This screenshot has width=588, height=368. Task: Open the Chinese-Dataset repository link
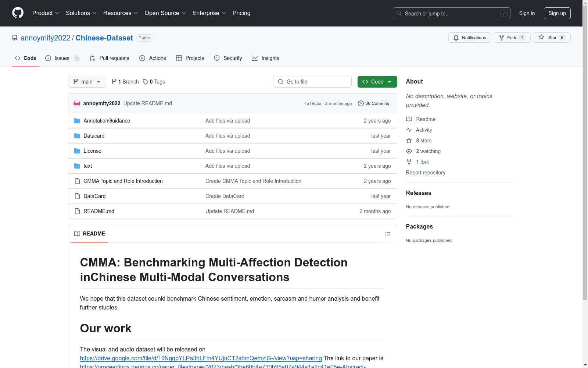coord(104,38)
